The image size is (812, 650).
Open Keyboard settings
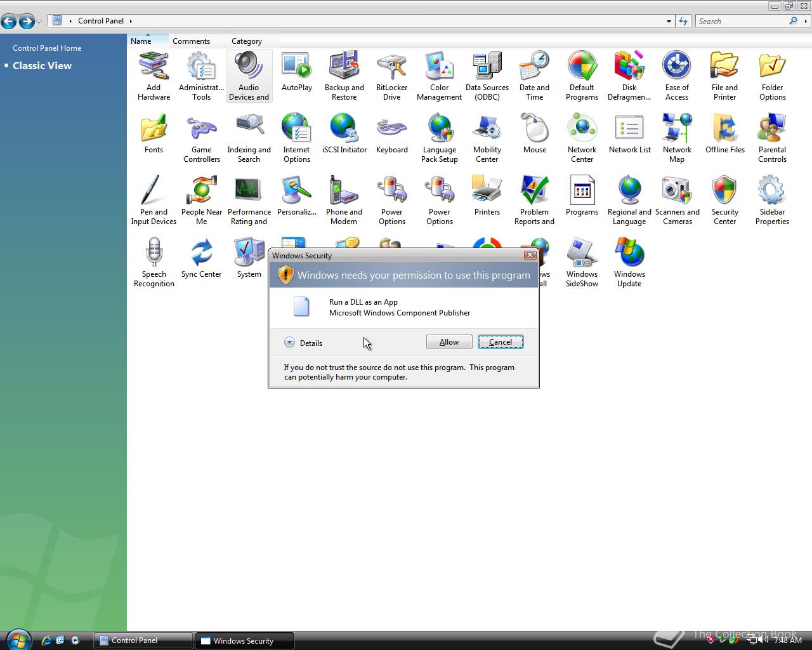[x=391, y=134]
